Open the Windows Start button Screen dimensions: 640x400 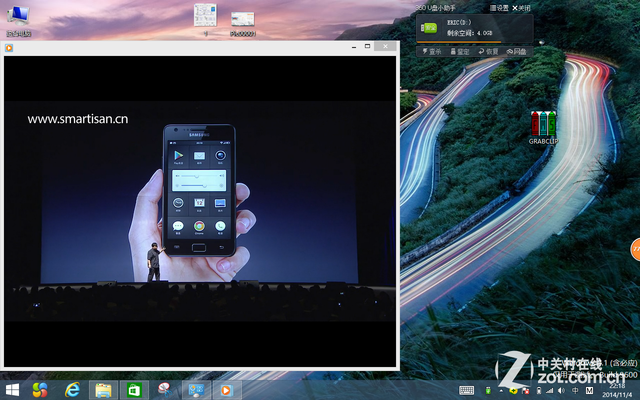tap(12, 390)
